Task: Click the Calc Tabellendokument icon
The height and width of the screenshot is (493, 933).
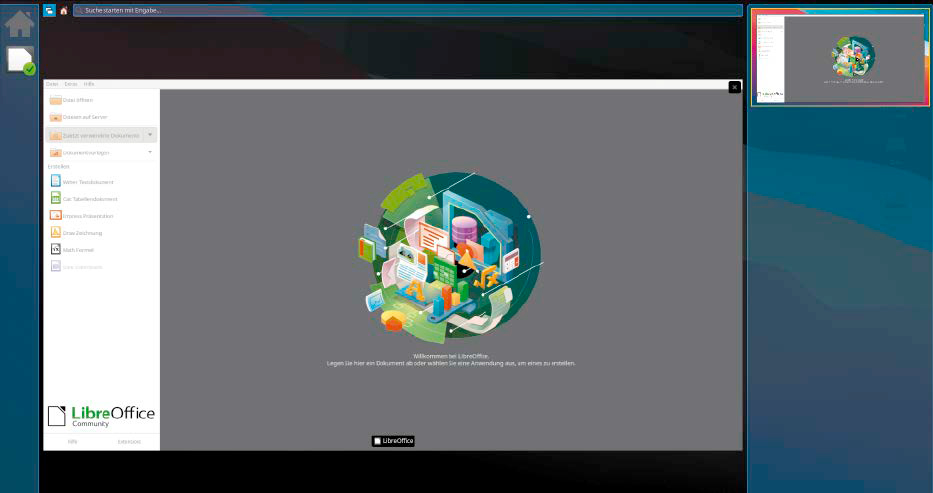Action: click(x=55, y=198)
